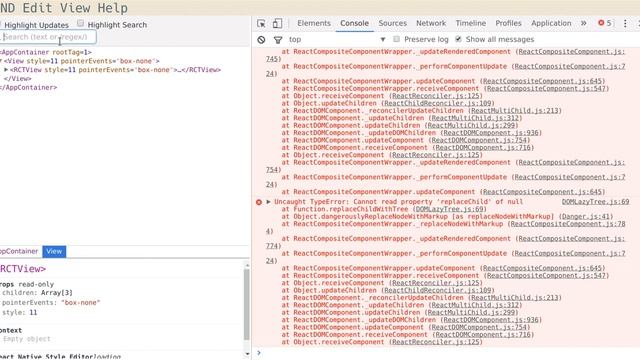Click the pointerEvents "box-none" prop value
640x360 pixels.
(x=80, y=302)
